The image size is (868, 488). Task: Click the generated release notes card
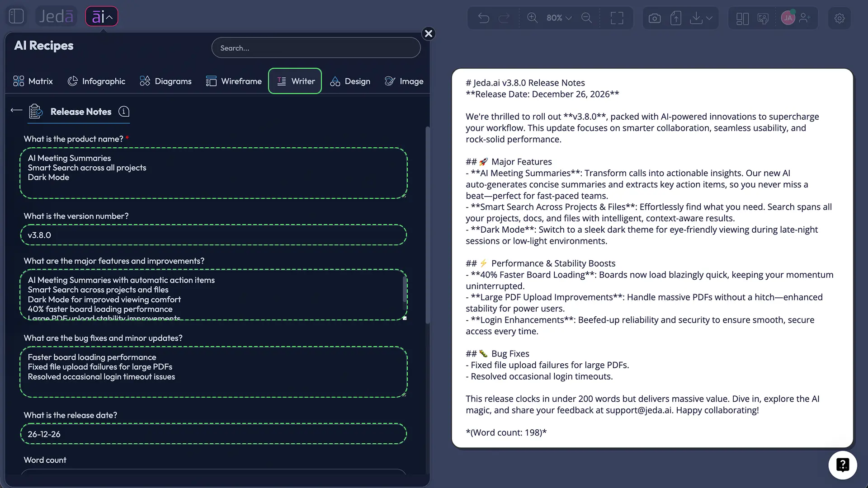[x=652, y=258]
